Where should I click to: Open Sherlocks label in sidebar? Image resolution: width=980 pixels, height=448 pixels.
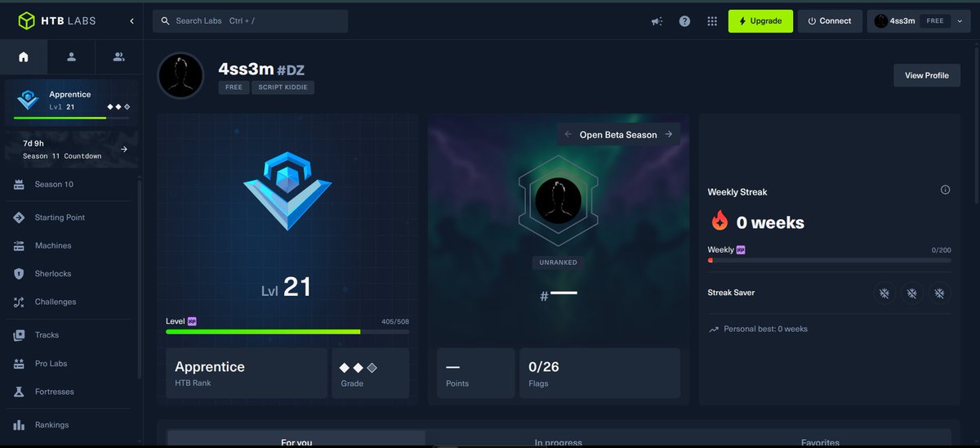coord(53,274)
